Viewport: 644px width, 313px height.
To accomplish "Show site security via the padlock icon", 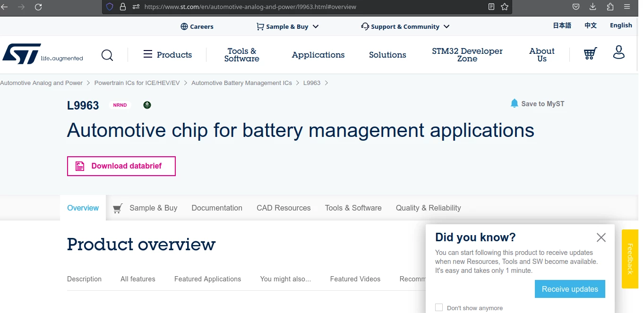I will pos(123,7).
